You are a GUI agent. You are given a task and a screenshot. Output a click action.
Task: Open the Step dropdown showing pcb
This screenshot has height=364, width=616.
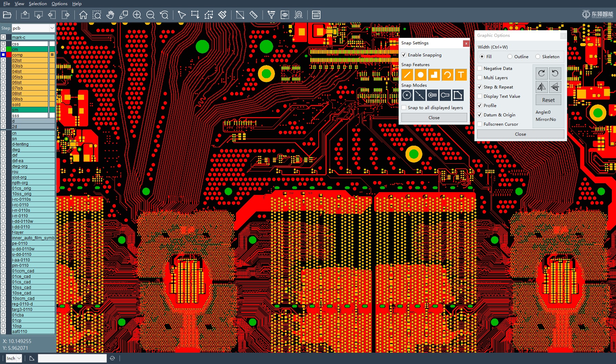(x=52, y=28)
